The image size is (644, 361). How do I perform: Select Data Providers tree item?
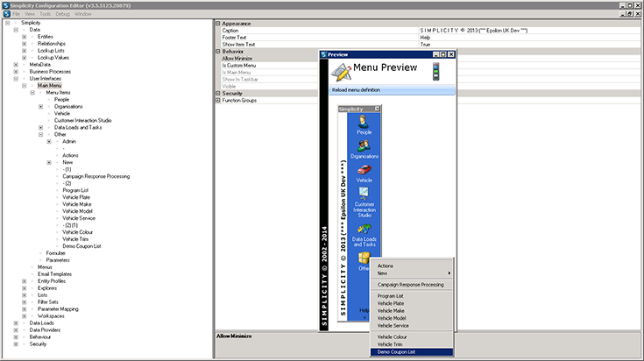45,329
